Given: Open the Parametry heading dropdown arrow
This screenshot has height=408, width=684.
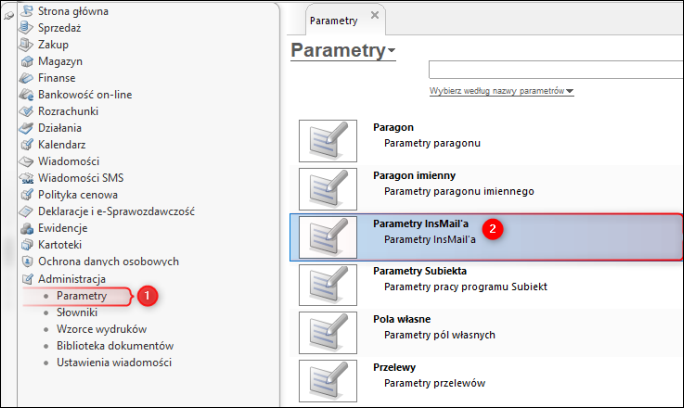Looking at the screenshot, I should point(393,51).
